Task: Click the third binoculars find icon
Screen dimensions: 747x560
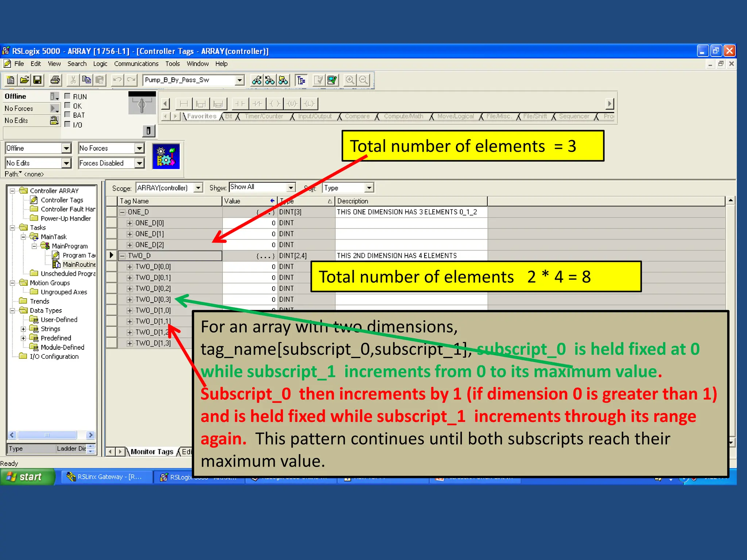Action: pos(283,80)
